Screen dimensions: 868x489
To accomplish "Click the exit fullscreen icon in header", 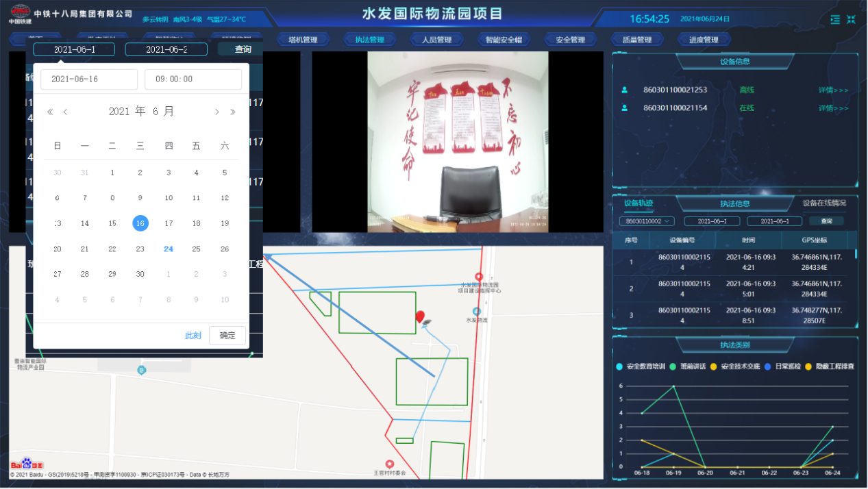I will click(x=851, y=19).
